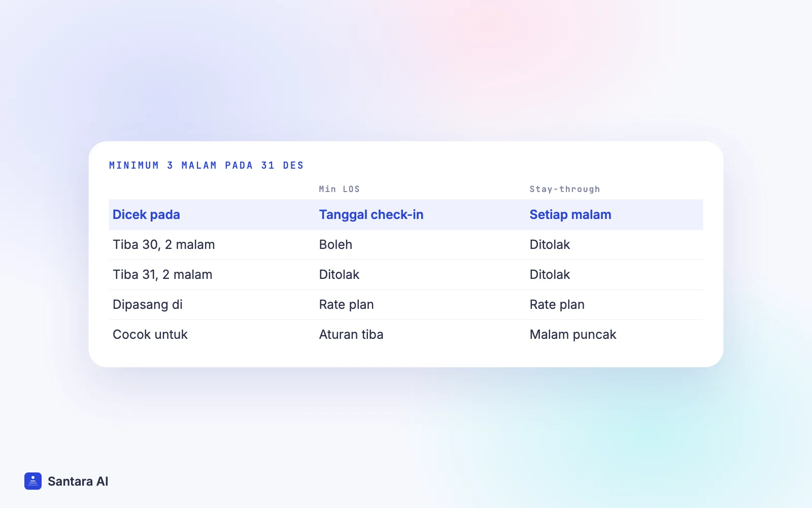The image size is (812, 508).
Task: Click Stay-through "Rate plan" cell
Action: (x=557, y=305)
